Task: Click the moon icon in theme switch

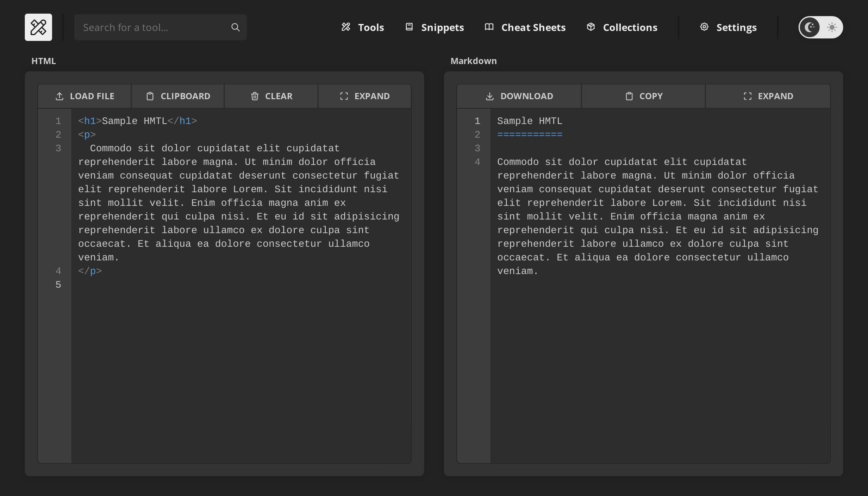Action: point(810,27)
